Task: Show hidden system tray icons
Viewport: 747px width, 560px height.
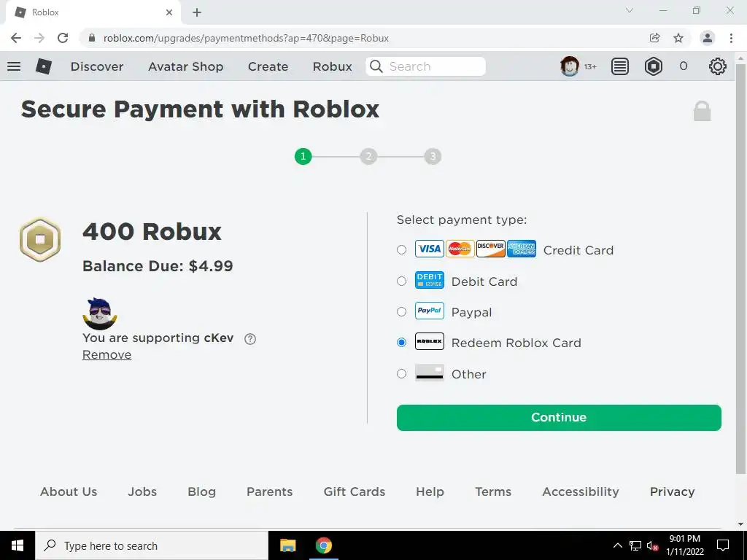Action: pos(617,545)
